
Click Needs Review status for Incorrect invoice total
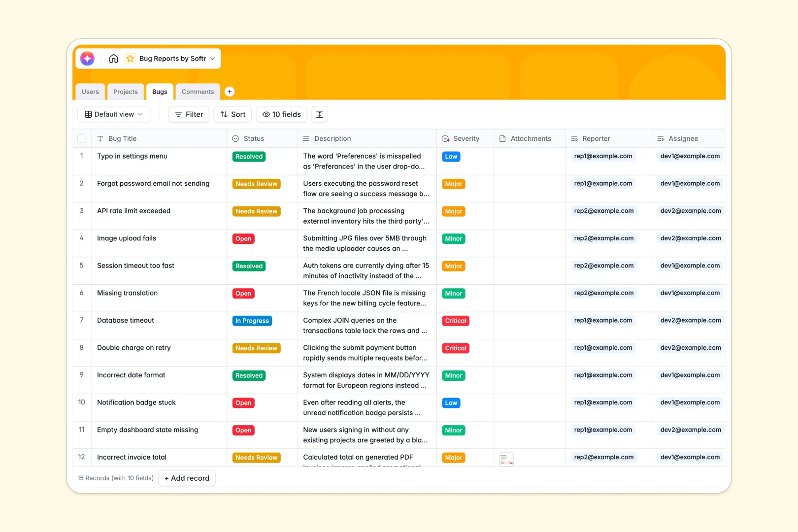coord(257,458)
